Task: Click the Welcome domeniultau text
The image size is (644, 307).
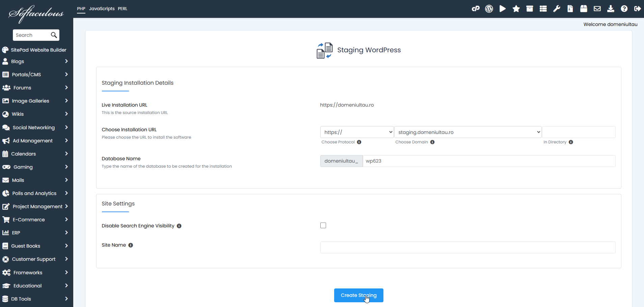Action: pos(610,24)
